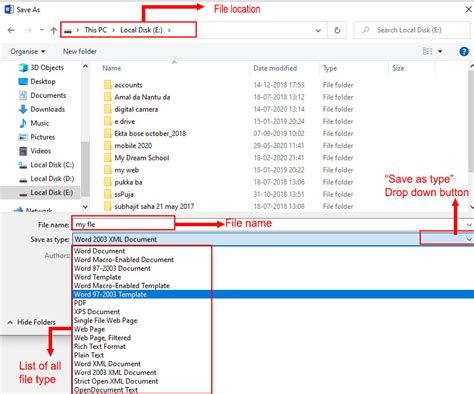Change view layout icon
The image size is (474, 394).
coord(427,51)
